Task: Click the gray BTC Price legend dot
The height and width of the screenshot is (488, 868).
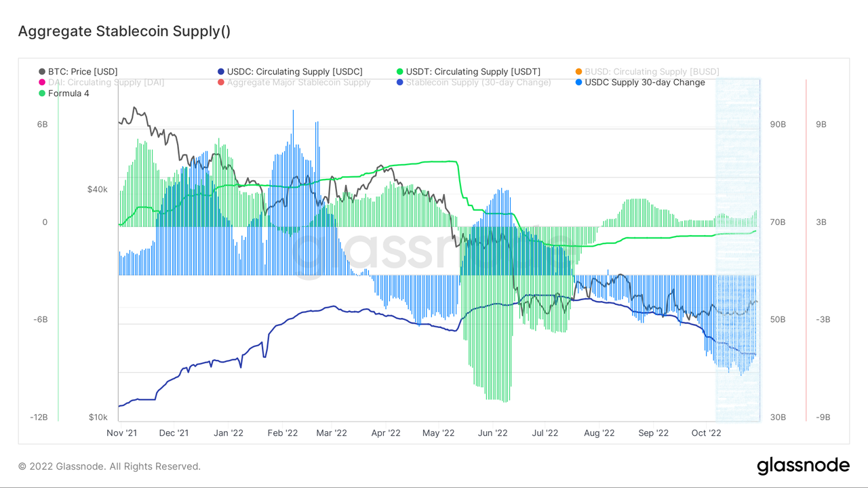Action: coord(42,72)
